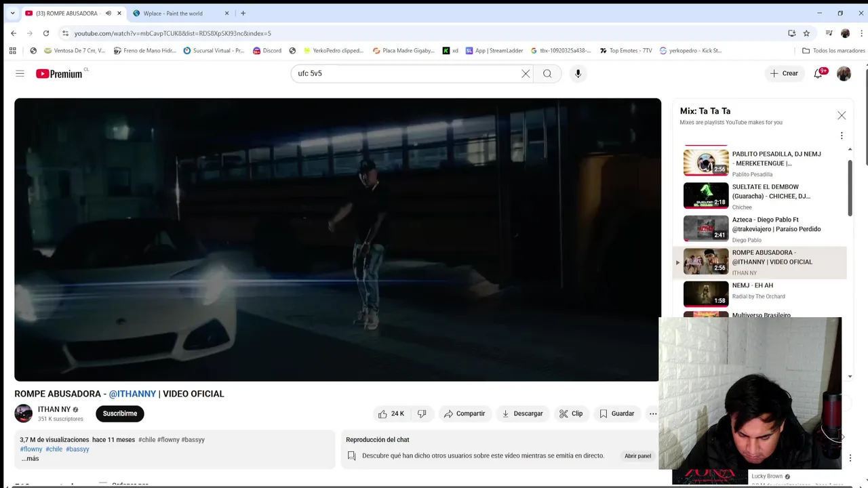The height and width of the screenshot is (488, 868).
Task: Install or cast icon in address bar
Action: coord(791,33)
